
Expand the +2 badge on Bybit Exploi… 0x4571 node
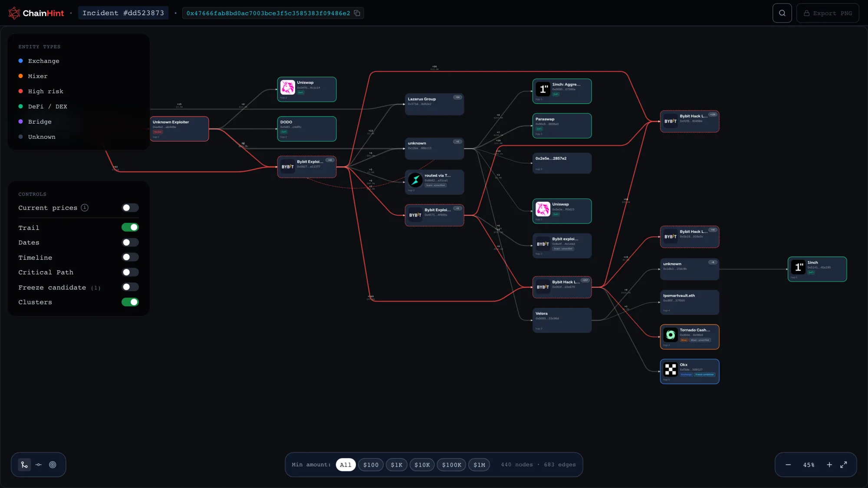click(x=457, y=208)
